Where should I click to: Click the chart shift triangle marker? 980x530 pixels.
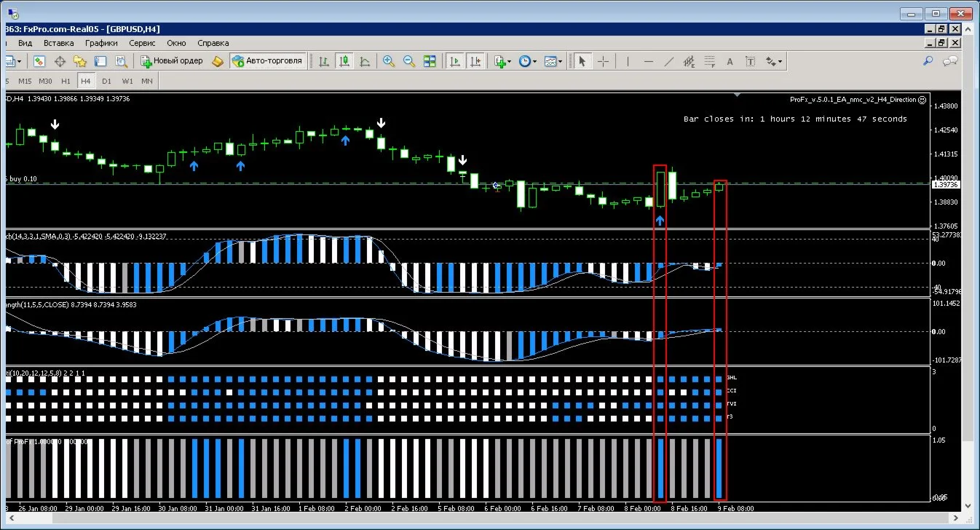click(x=738, y=95)
